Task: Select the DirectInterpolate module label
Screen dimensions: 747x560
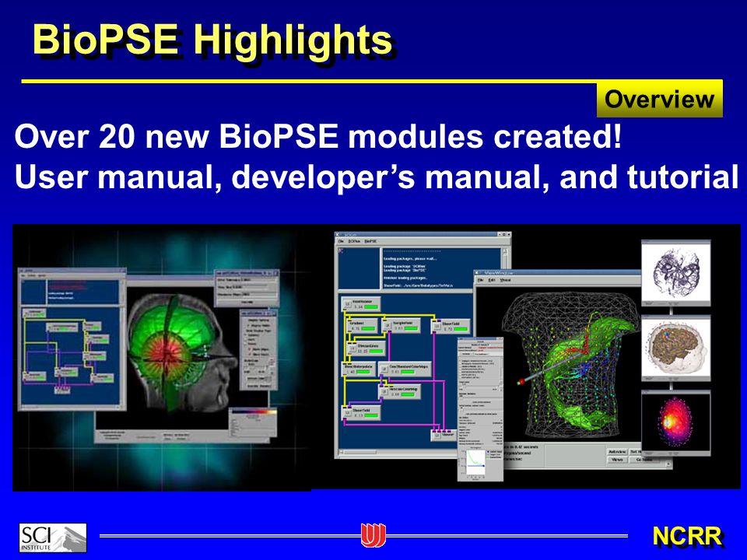Action: tap(359, 366)
